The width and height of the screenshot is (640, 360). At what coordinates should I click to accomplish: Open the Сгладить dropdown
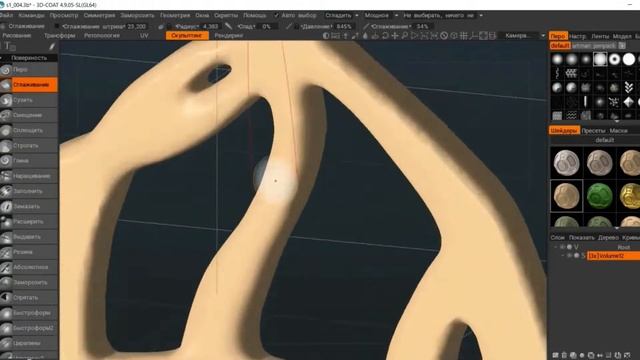pyautogui.click(x=342, y=16)
